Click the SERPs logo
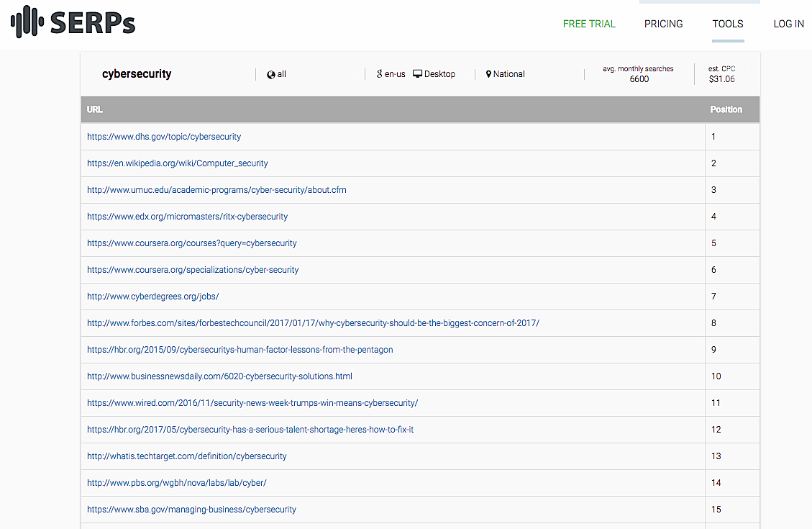This screenshot has width=812, height=529. click(x=73, y=22)
